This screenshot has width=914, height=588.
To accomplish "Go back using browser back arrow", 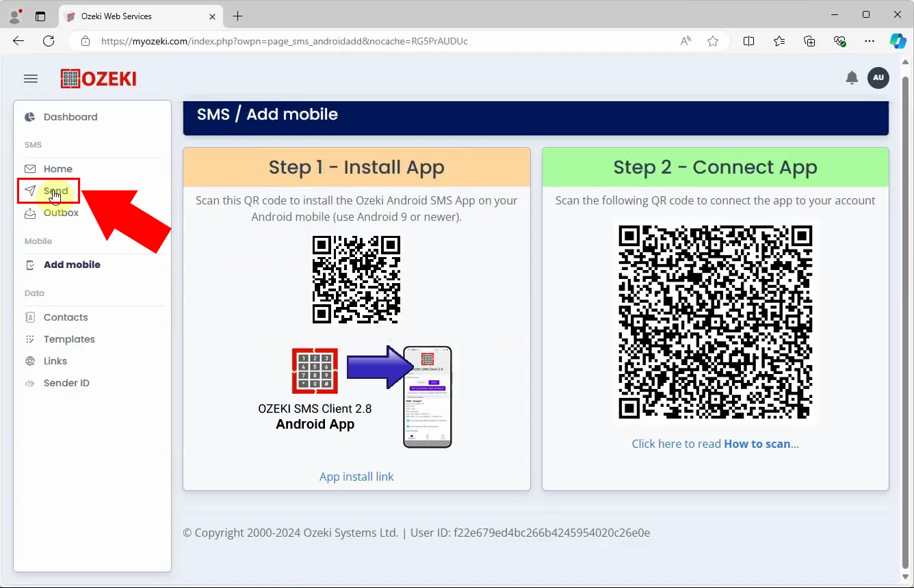I will point(18,41).
